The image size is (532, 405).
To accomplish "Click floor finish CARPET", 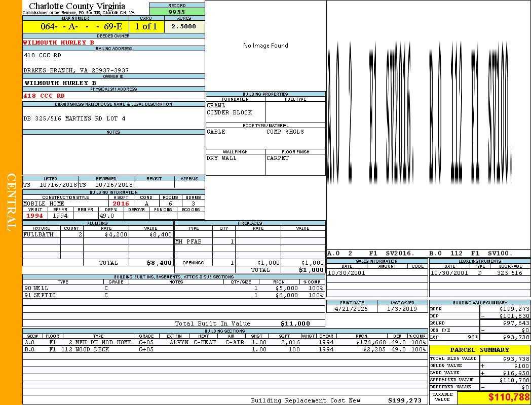I will (x=278, y=158).
